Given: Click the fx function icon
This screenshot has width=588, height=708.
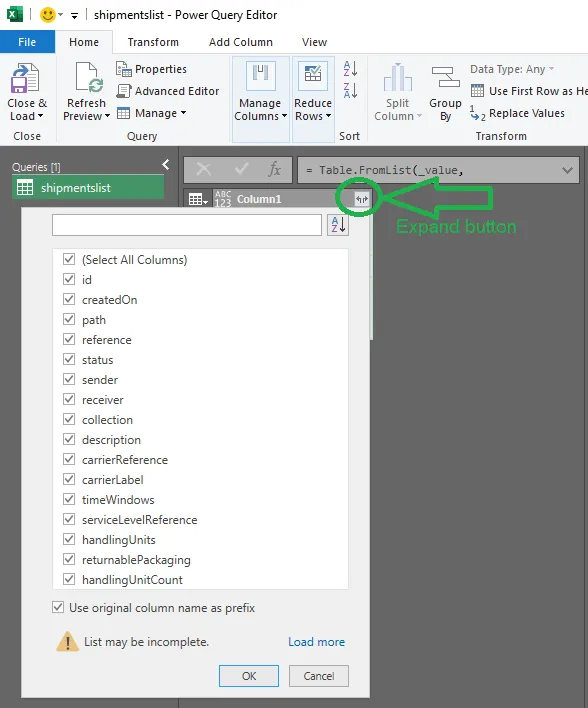Looking at the screenshot, I should 275,170.
